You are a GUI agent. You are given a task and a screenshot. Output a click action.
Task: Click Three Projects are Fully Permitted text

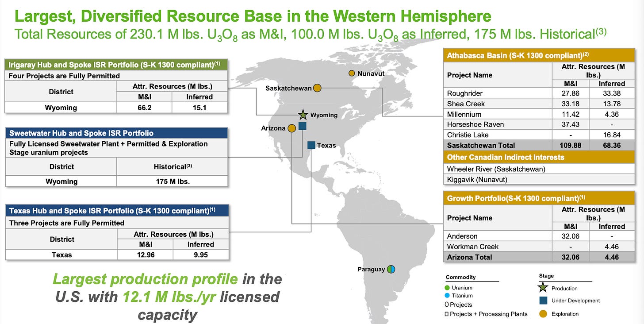tap(67, 223)
